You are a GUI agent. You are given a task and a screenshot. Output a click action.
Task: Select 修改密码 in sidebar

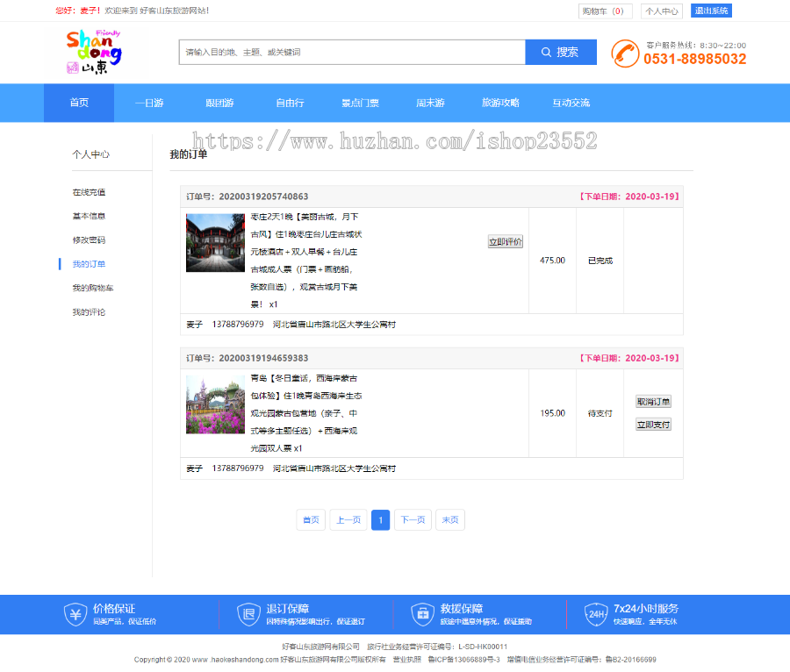coord(89,240)
